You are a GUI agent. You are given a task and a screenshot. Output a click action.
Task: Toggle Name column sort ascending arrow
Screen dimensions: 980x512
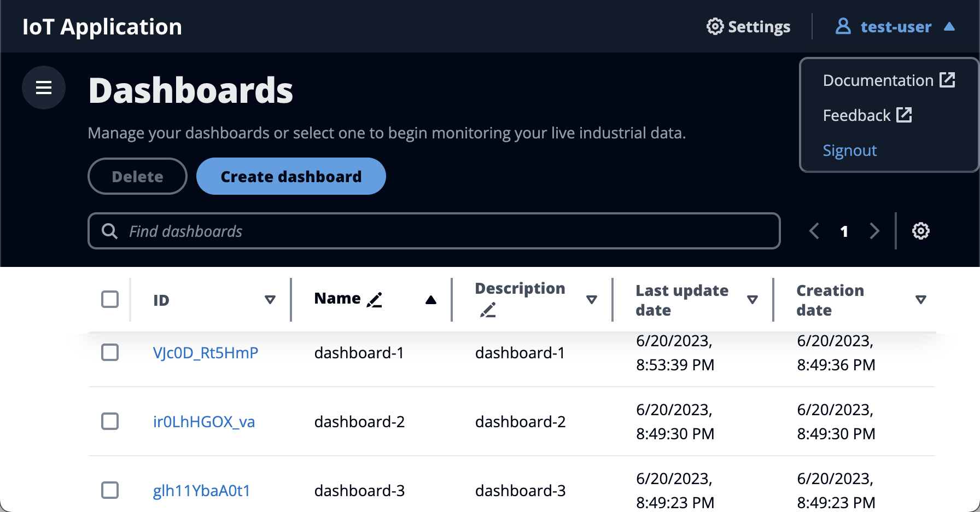(x=431, y=300)
